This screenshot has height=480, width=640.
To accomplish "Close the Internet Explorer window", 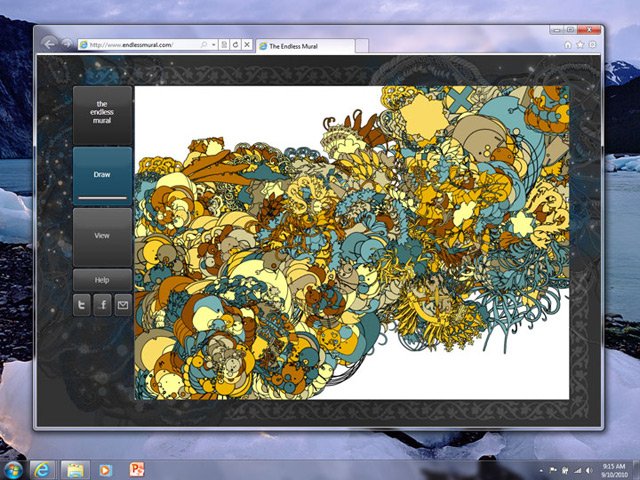I will [x=589, y=30].
